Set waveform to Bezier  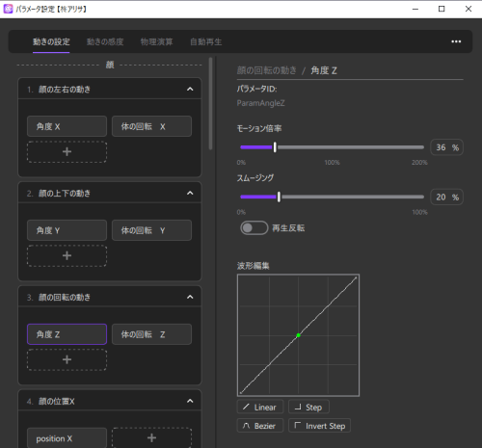click(x=260, y=426)
